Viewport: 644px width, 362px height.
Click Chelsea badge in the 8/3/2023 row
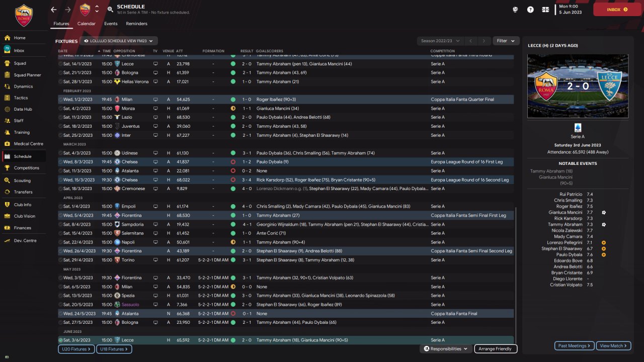click(x=117, y=162)
